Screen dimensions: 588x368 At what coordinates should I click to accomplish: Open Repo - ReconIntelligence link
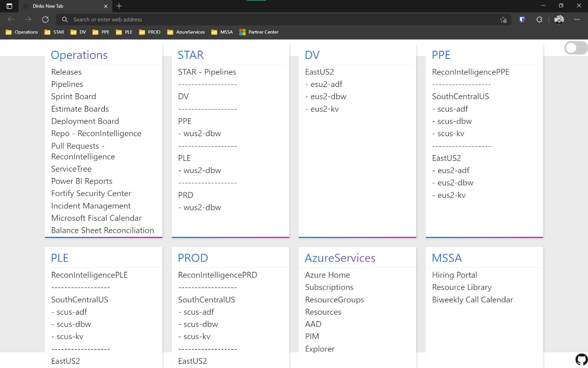click(x=96, y=133)
